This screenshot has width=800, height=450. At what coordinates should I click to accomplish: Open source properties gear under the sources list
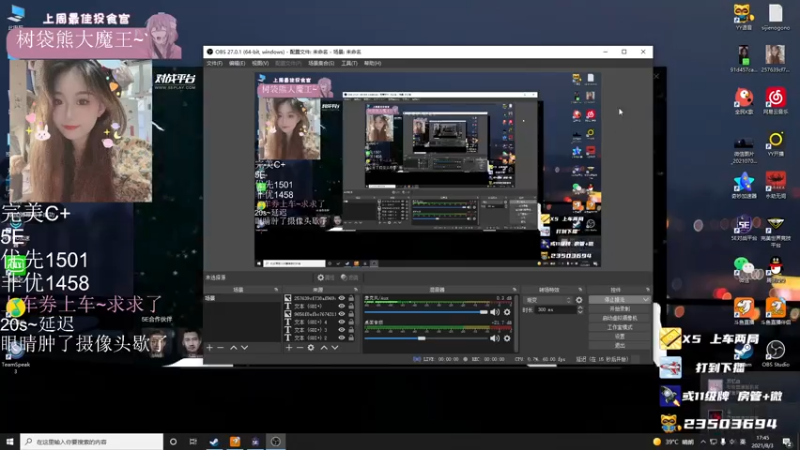311,347
